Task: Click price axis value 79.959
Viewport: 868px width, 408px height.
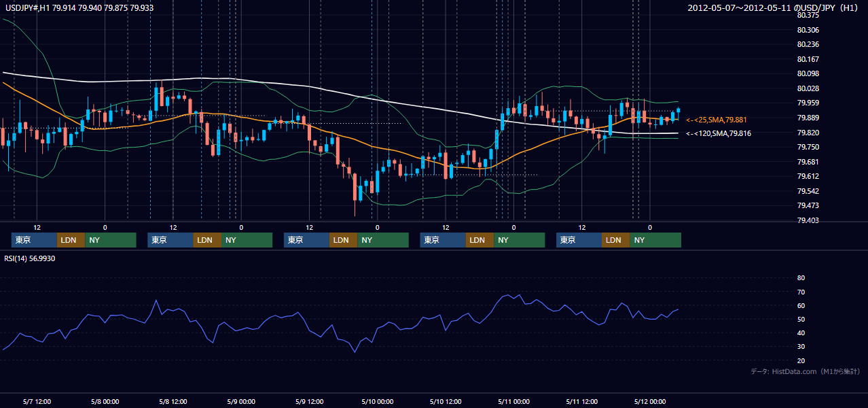Action: tap(808, 103)
